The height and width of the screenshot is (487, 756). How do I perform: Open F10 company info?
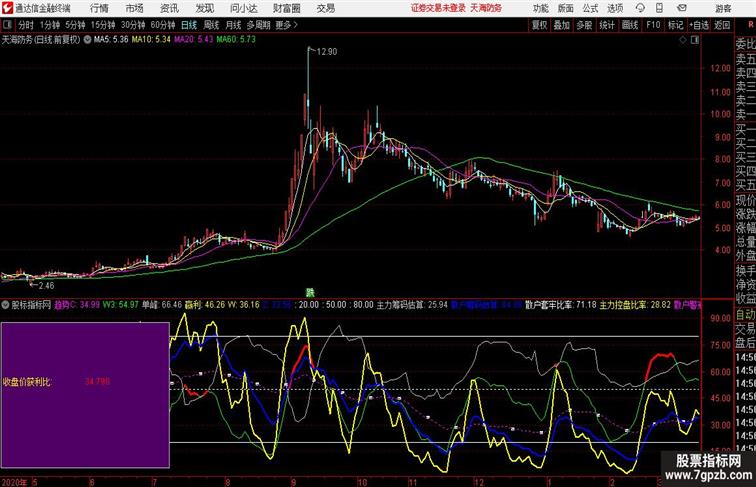[653, 25]
